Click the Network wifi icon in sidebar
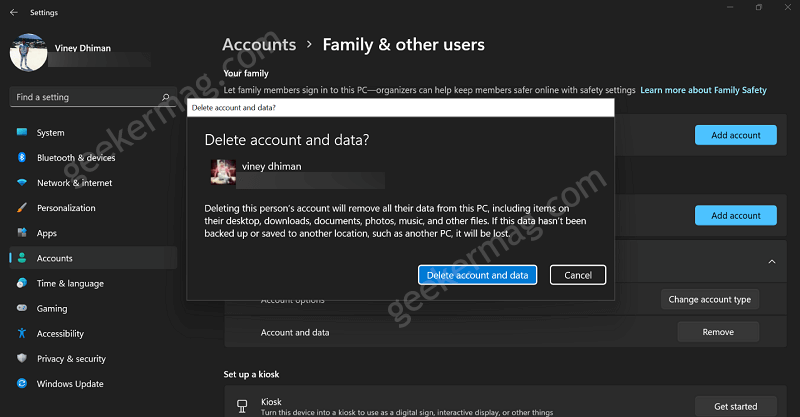 22,182
